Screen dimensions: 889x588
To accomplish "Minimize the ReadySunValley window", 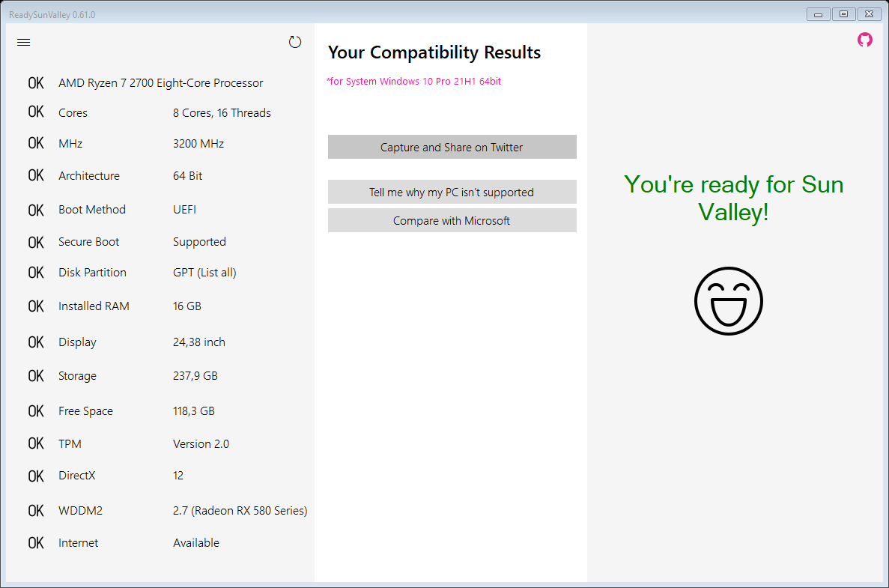I will (818, 14).
